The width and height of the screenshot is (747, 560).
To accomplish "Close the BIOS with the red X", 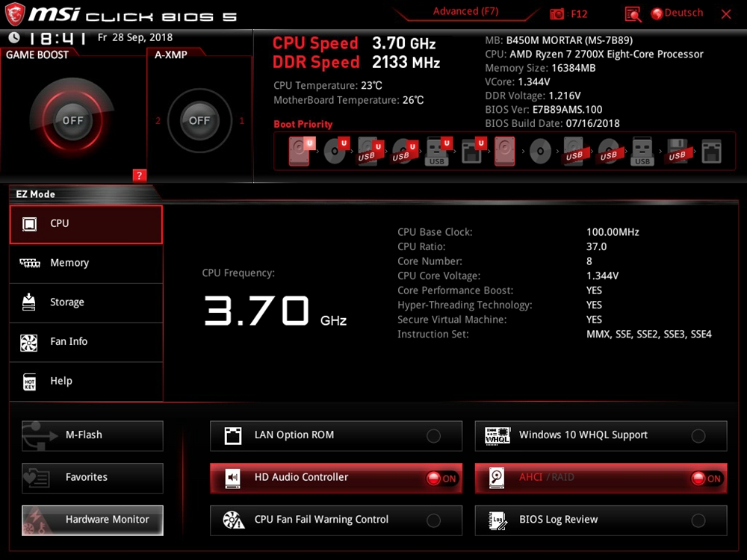I will point(726,13).
